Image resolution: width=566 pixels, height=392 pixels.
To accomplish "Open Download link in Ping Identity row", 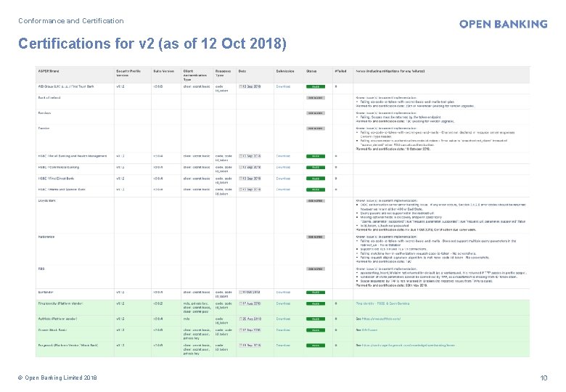I will [x=283, y=303].
